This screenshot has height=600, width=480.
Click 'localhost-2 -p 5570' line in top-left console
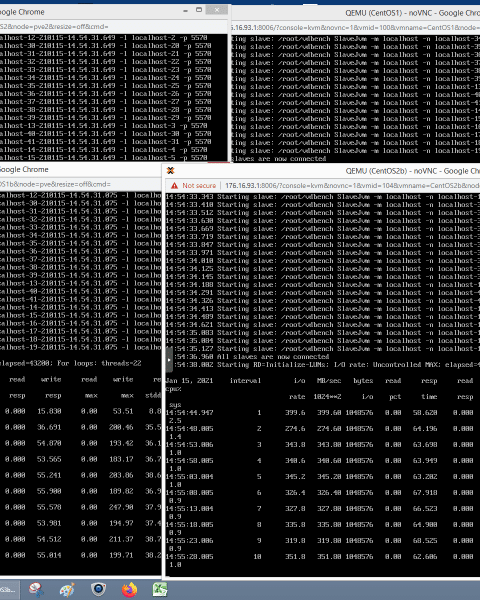click(169, 38)
